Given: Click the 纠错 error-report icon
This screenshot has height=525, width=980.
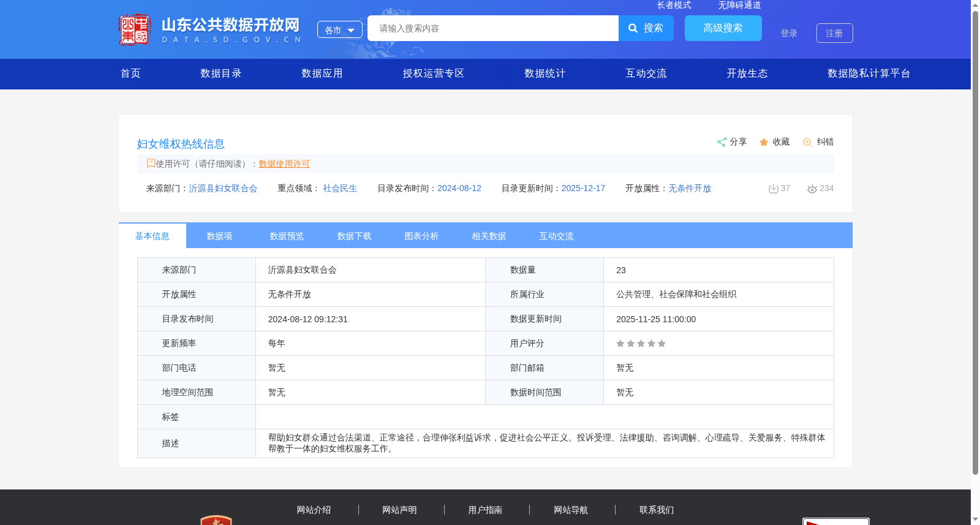Looking at the screenshot, I should tap(807, 142).
